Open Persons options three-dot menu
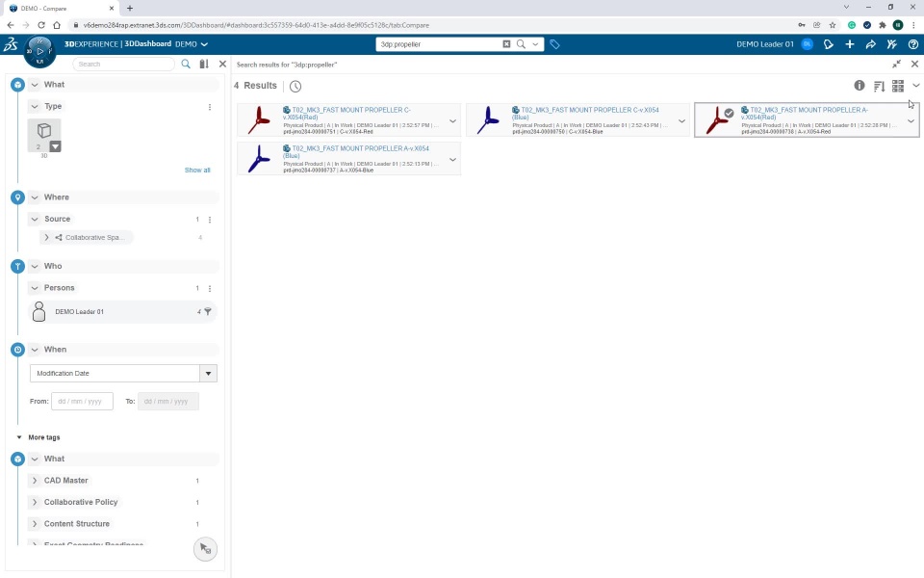Viewport: 924px width, 578px height. pos(210,289)
